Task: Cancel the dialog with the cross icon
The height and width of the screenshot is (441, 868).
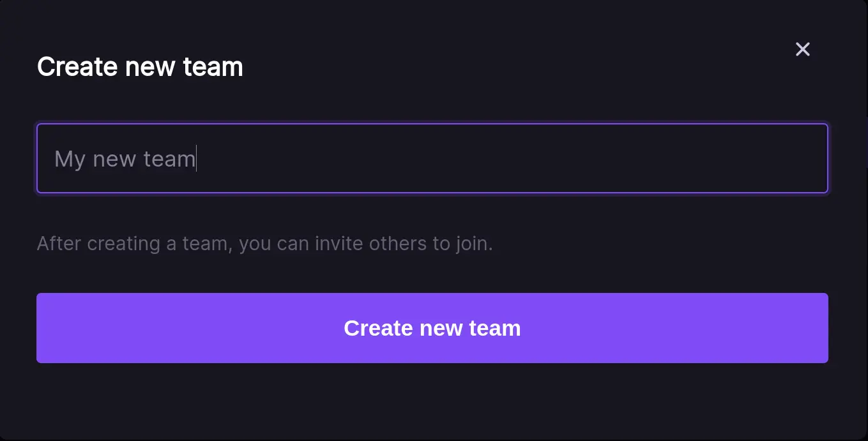Action: tap(802, 49)
